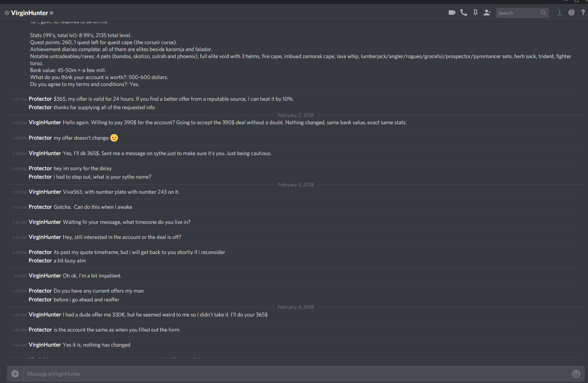Click the VirginHunter title in the header

[29, 13]
